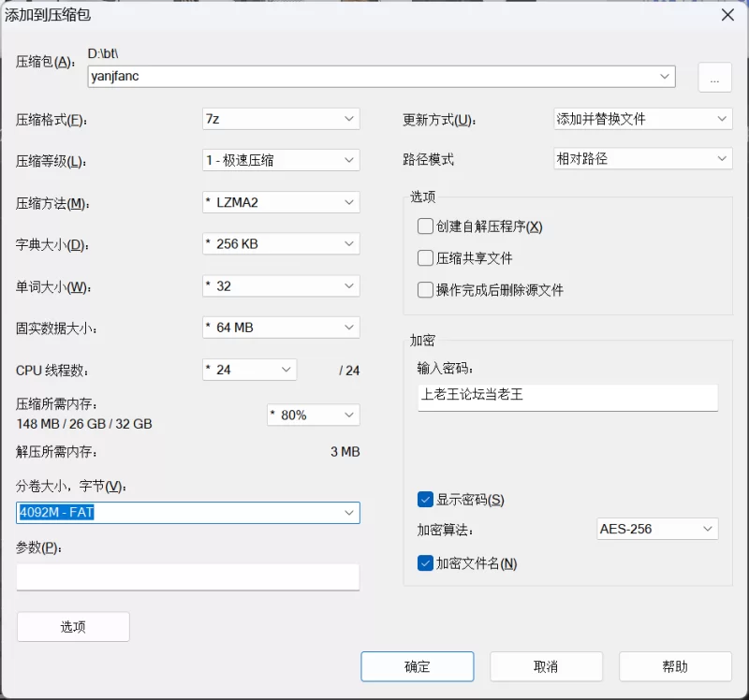Image resolution: width=749 pixels, height=700 pixels.
Task: Check the 压缩共享文件 option
Action: [x=426, y=258]
